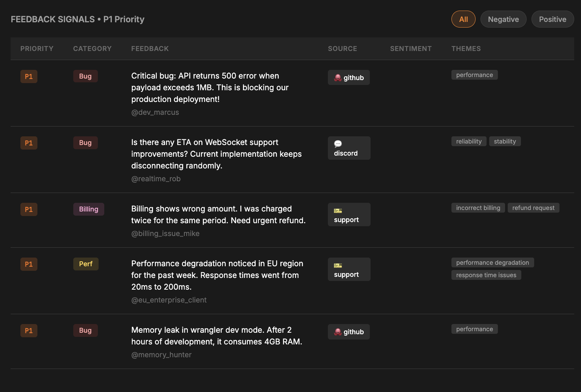Filter feedback by Positive sentiment
Image resolution: width=581 pixels, height=392 pixels.
[552, 19]
